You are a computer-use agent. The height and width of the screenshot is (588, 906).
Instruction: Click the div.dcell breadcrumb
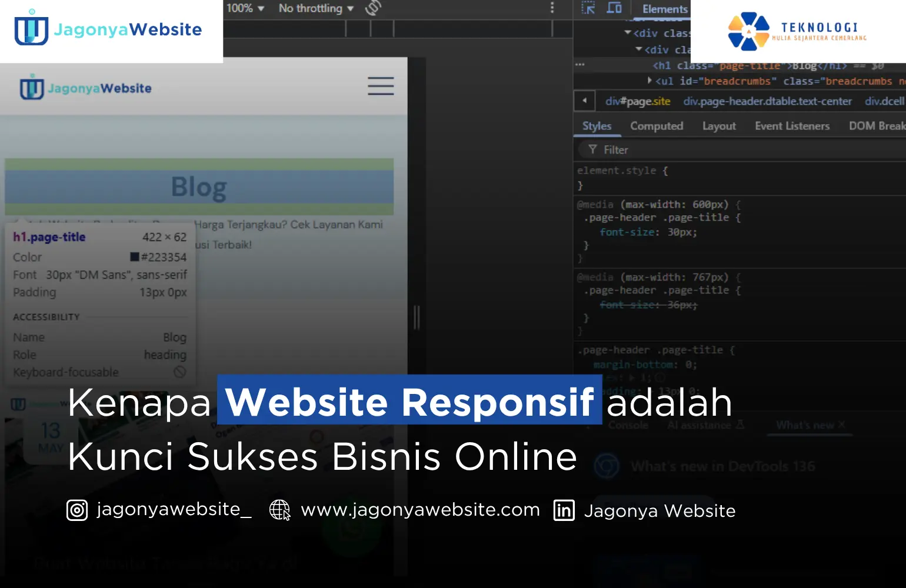pyautogui.click(x=884, y=101)
